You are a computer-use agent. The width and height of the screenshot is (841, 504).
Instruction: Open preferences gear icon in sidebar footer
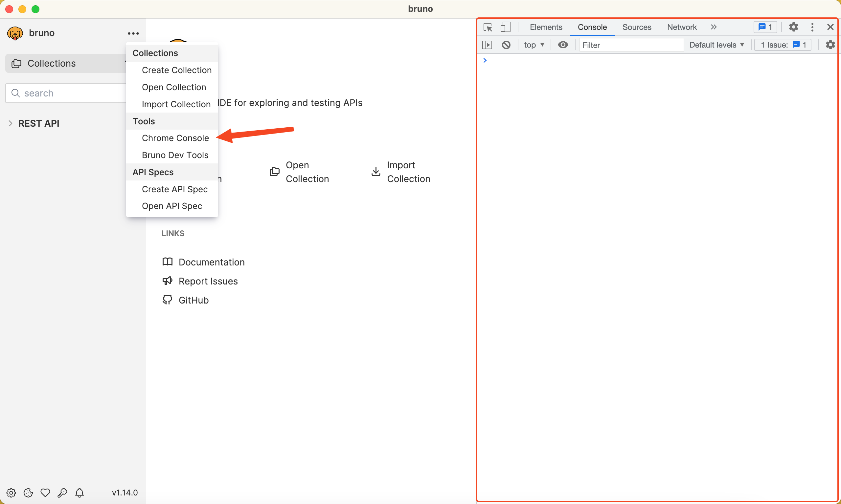click(11, 493)
